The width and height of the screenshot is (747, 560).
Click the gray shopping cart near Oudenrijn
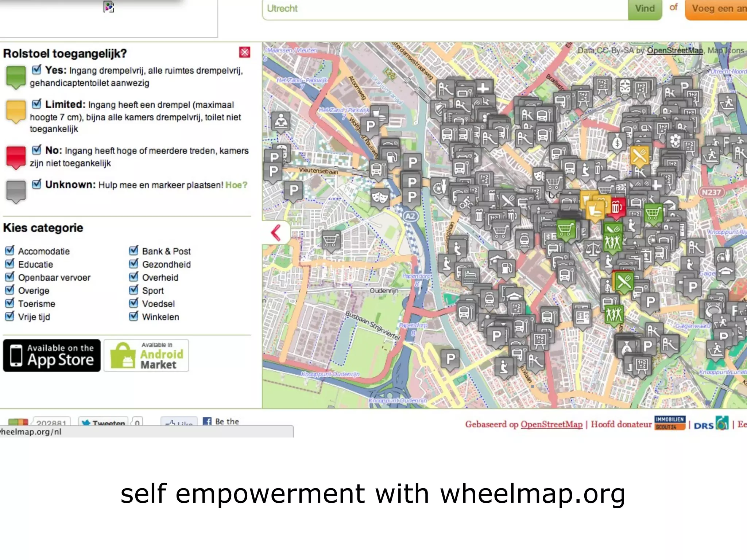[331, 240]
